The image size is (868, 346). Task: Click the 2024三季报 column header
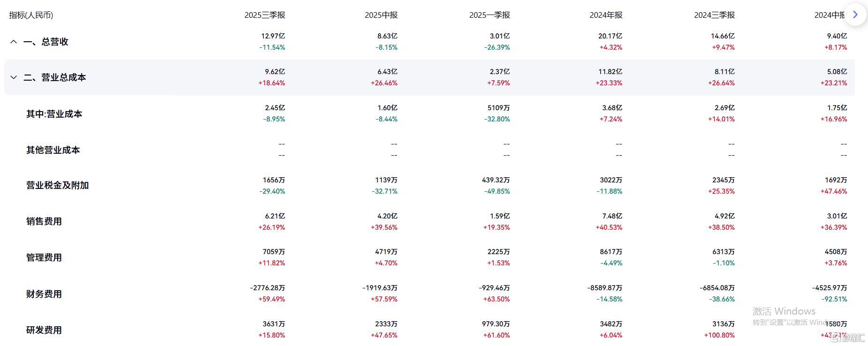pos(714,15)
